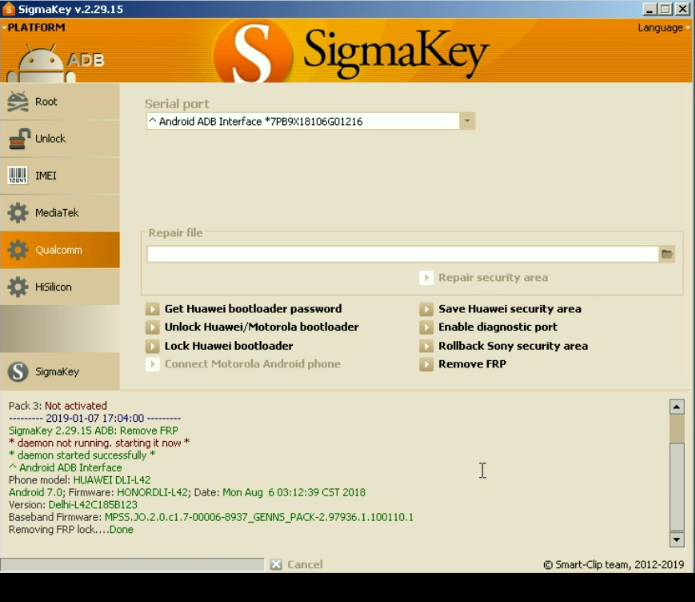Click 'daemon started successfully' log line
Screen dimensions: 695x602
82,455
